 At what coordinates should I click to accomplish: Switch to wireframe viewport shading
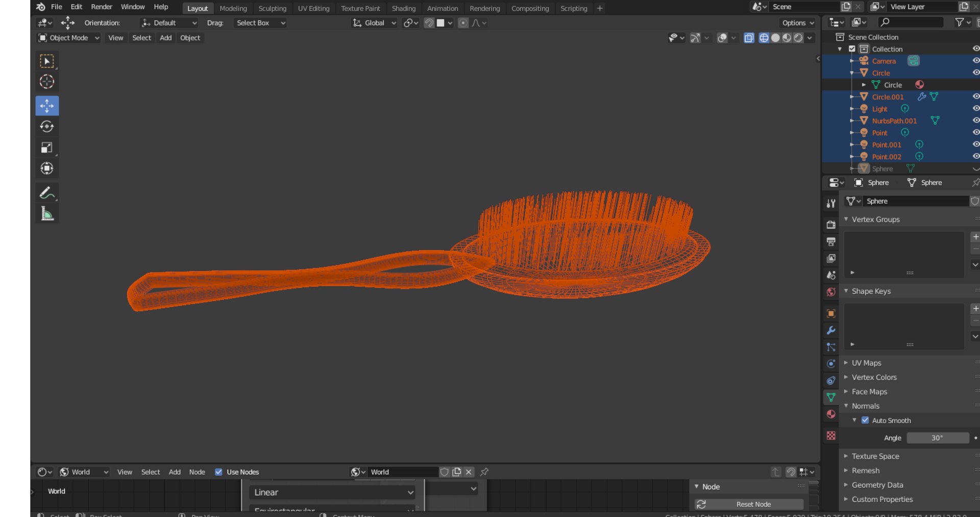764,38
